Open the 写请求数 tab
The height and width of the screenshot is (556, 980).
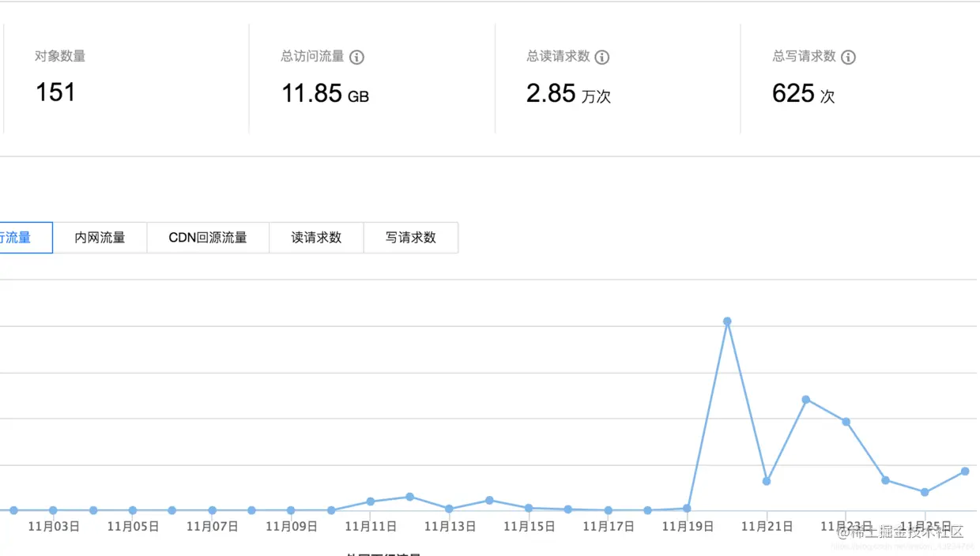pyautogui.click(x=411, y=237)
